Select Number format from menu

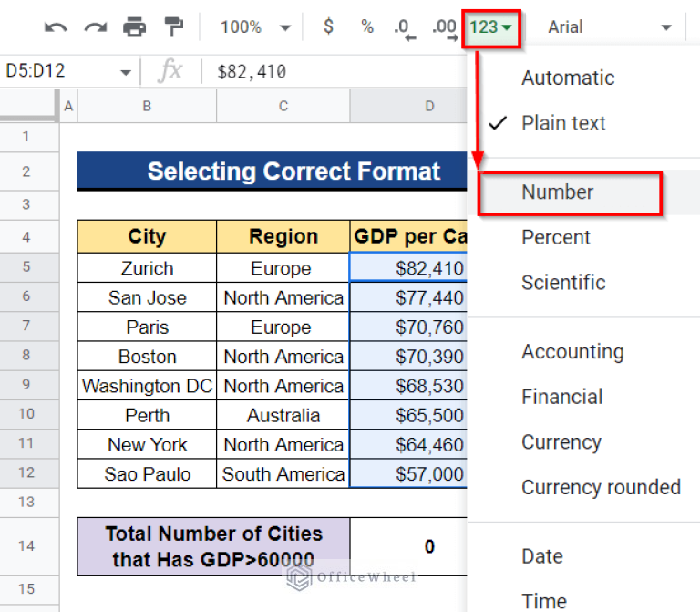click(584, 192)
